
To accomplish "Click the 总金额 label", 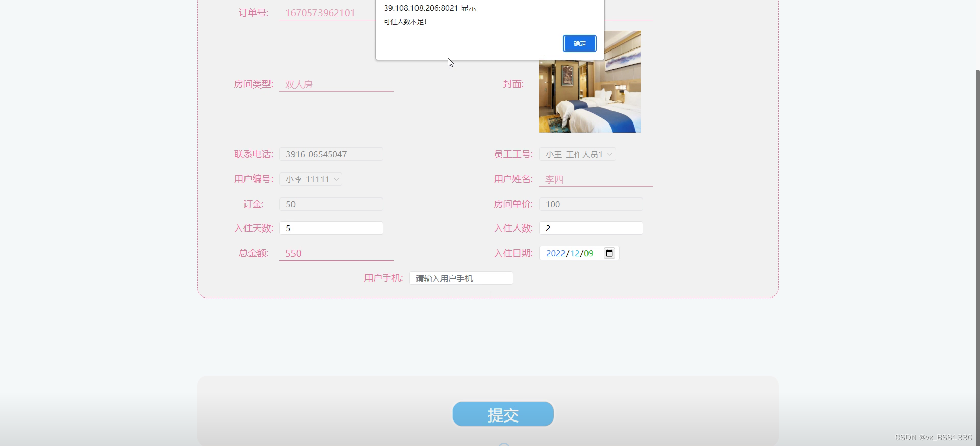I will (x=253, y=253).
